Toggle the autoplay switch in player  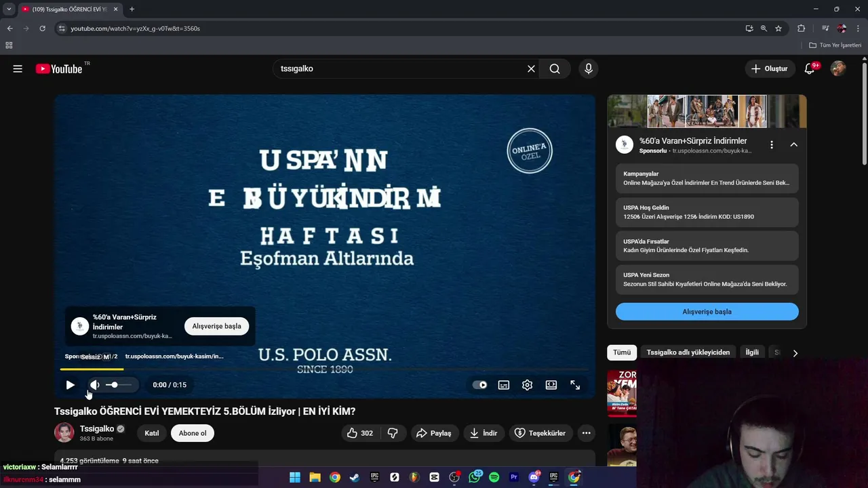[480, 385]
